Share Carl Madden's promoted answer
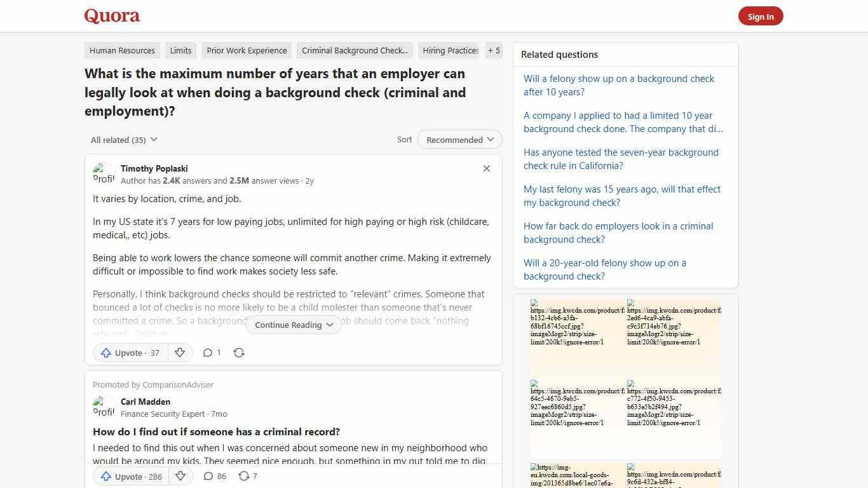This screenshot has height=488, width=868. pos(247,476)
